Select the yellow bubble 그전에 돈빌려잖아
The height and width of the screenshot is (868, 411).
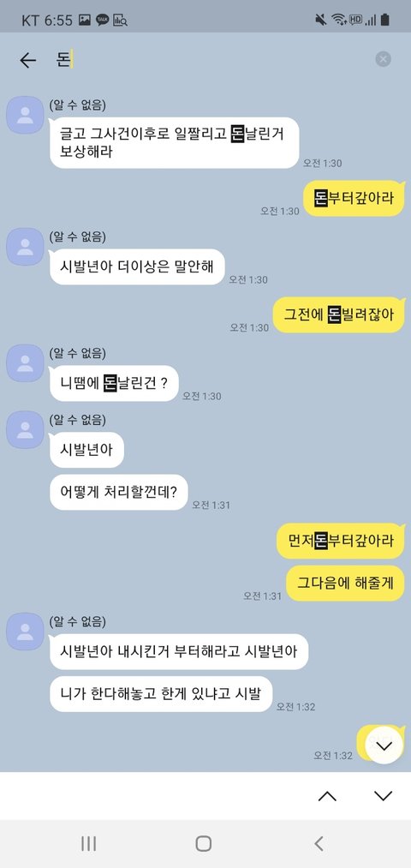[340, 314]
